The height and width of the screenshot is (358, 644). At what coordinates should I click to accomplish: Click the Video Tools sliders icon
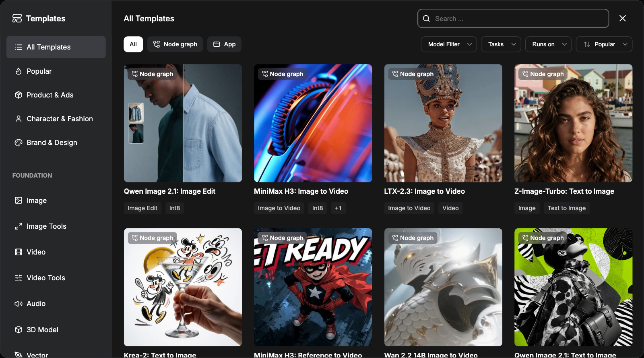tap(19, 278)
